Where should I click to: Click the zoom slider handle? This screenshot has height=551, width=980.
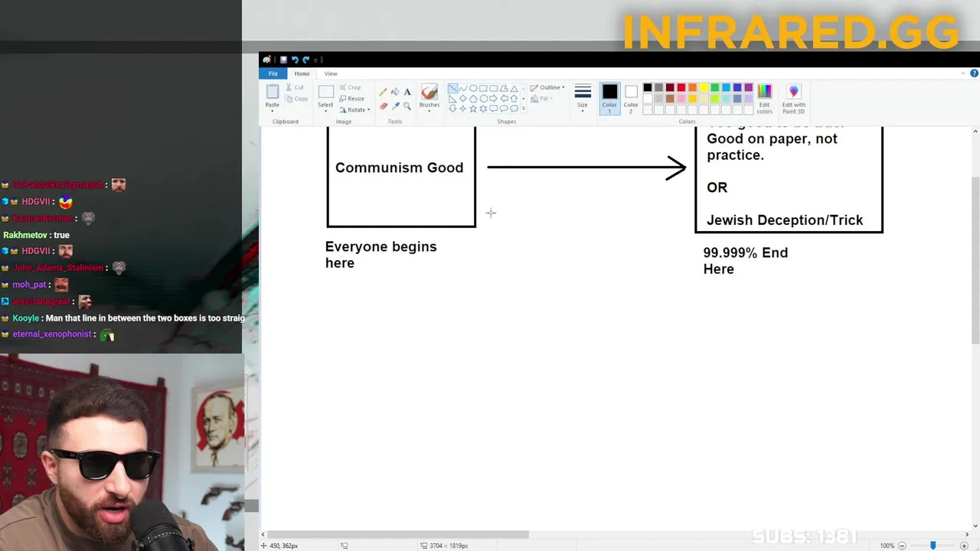point(933,546)
